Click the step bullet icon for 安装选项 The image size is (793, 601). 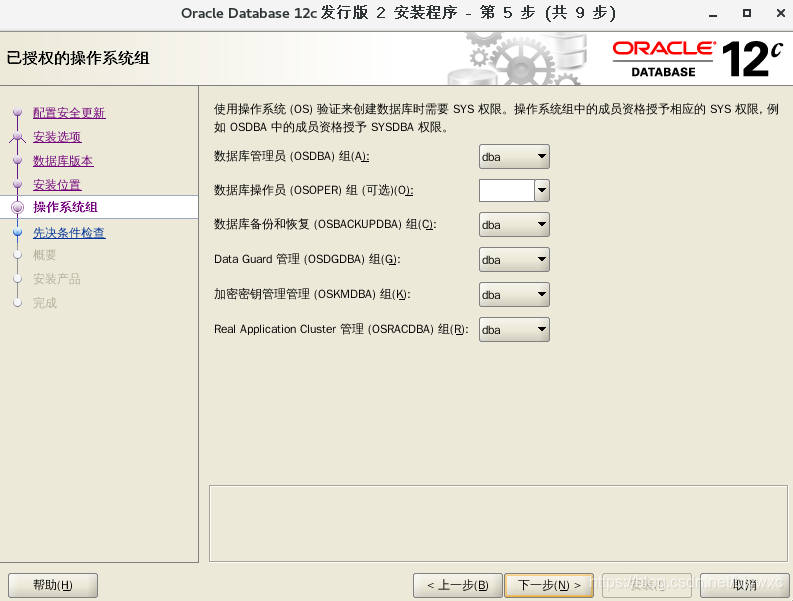[18, 137]
